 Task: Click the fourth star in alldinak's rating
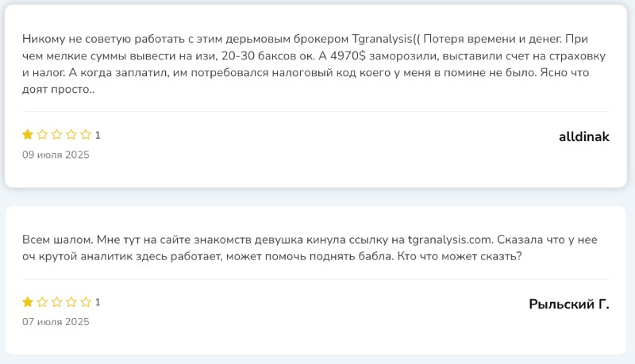tap(71, 134)
